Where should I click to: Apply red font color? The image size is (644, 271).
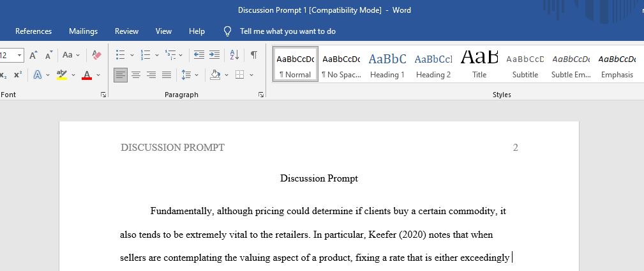(x=87, y=75)
